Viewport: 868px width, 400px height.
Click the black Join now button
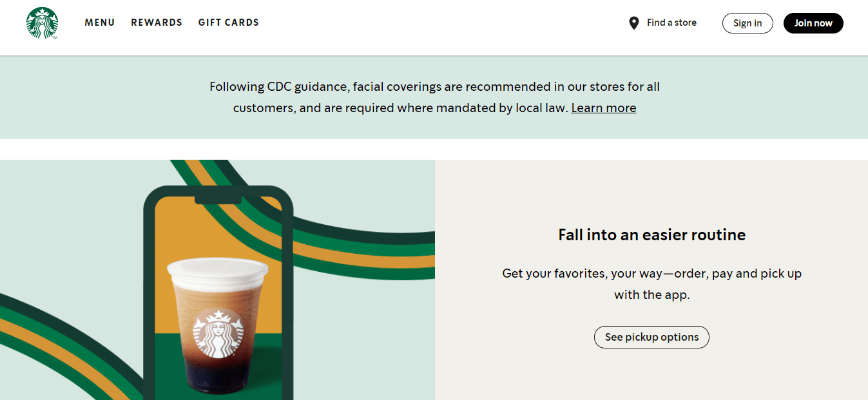click(x=813, y=23)
